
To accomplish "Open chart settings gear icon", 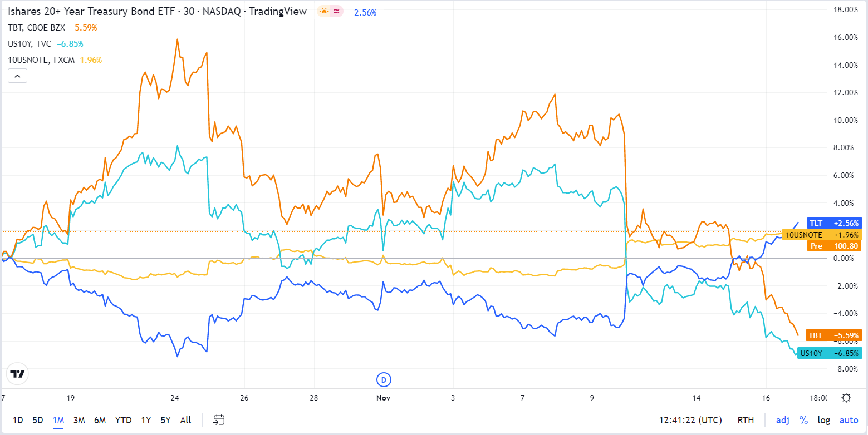I will [846, 398].
